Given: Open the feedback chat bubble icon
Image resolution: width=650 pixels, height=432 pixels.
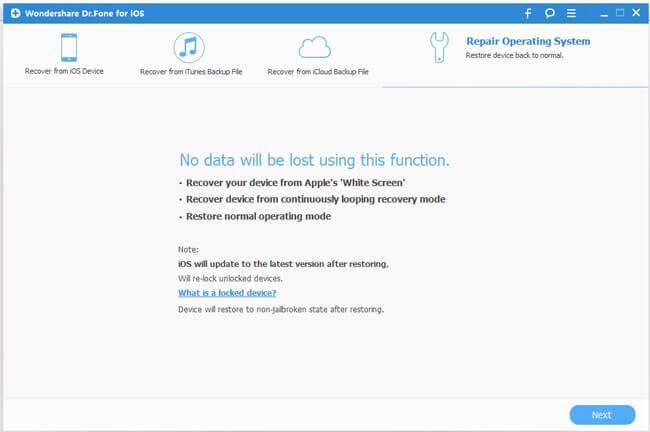Looking at the screenshot, I should click(x=549, y=13).
